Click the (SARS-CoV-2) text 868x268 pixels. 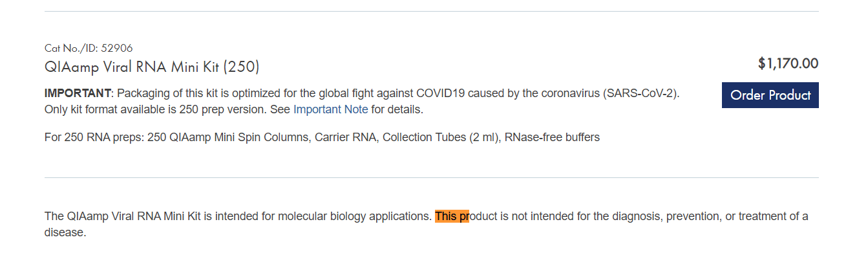[x=641, y=93]
